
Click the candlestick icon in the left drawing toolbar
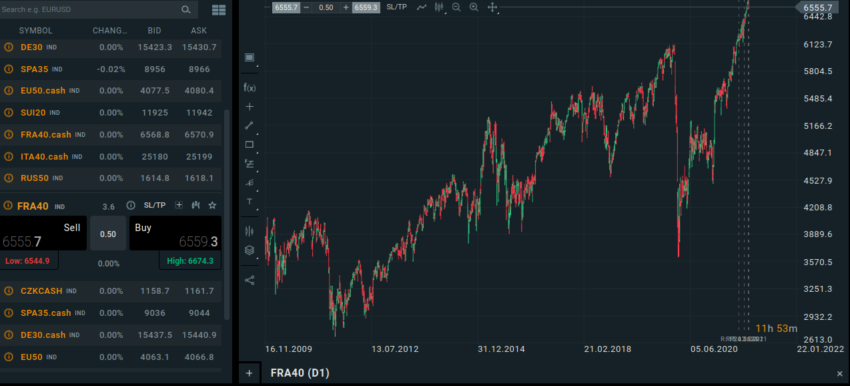249,231
